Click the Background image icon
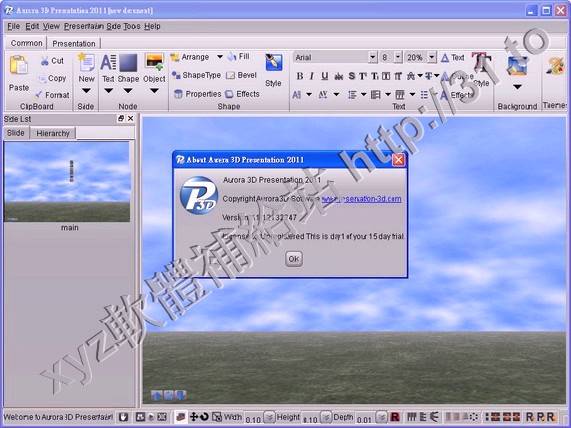 (x=517, y=66)
